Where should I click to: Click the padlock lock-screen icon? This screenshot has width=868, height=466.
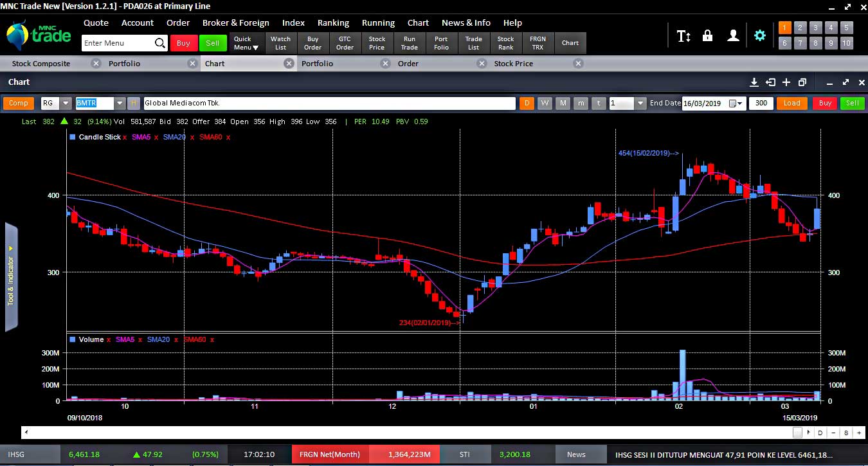pos(707,35)
